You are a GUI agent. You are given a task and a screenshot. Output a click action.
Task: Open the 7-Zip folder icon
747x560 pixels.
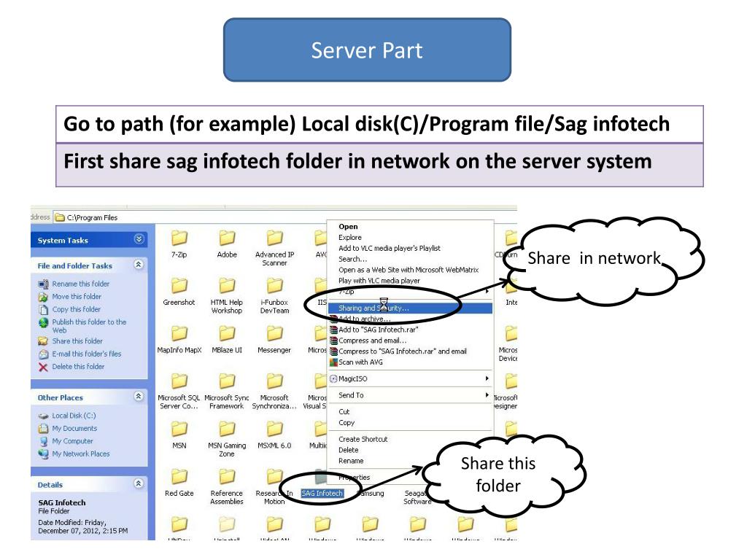click(179, 238)
